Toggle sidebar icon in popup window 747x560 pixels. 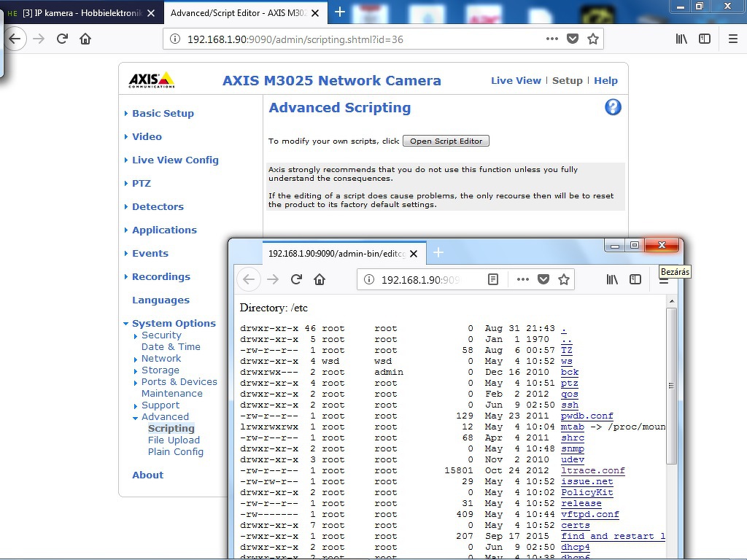click(x=635, y=279)
